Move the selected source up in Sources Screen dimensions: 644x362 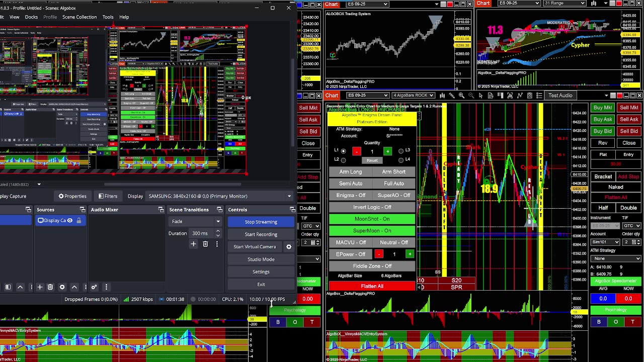74,287
